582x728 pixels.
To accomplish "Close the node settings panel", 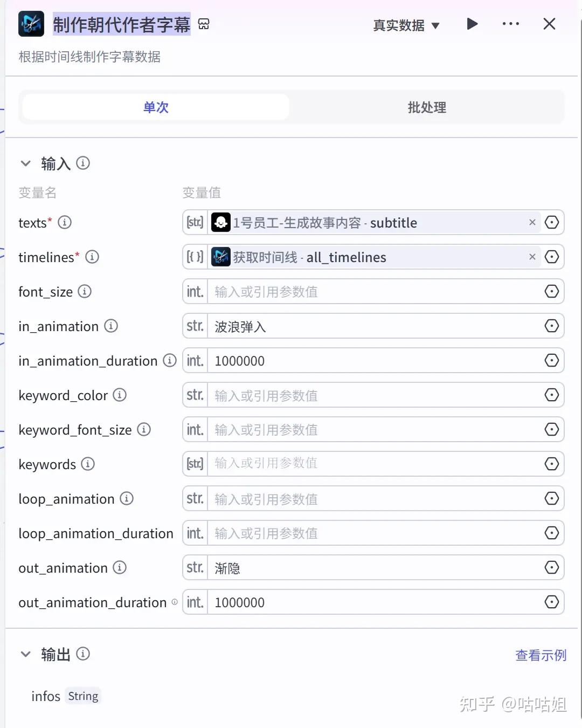I will pyautogui.click(x=549, y=24).
